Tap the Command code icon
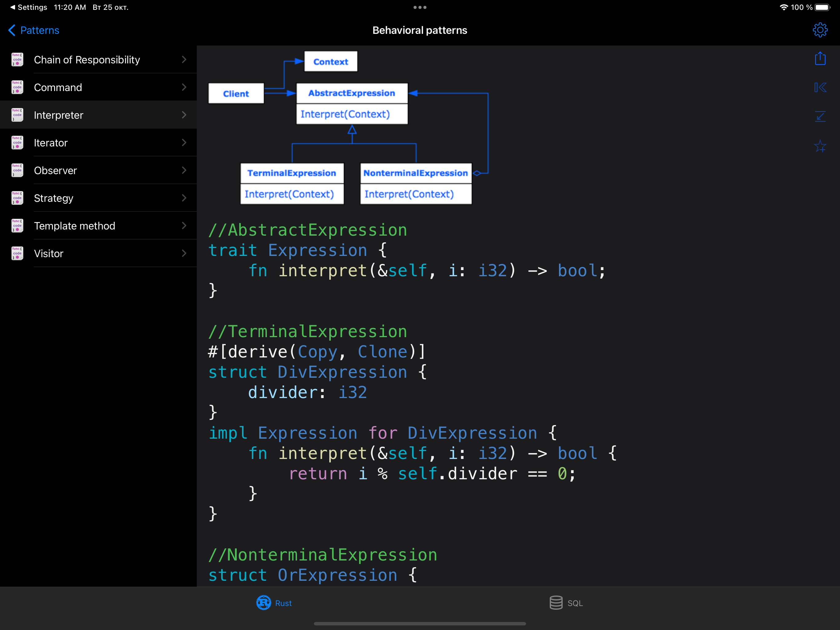 pos(17,87)
